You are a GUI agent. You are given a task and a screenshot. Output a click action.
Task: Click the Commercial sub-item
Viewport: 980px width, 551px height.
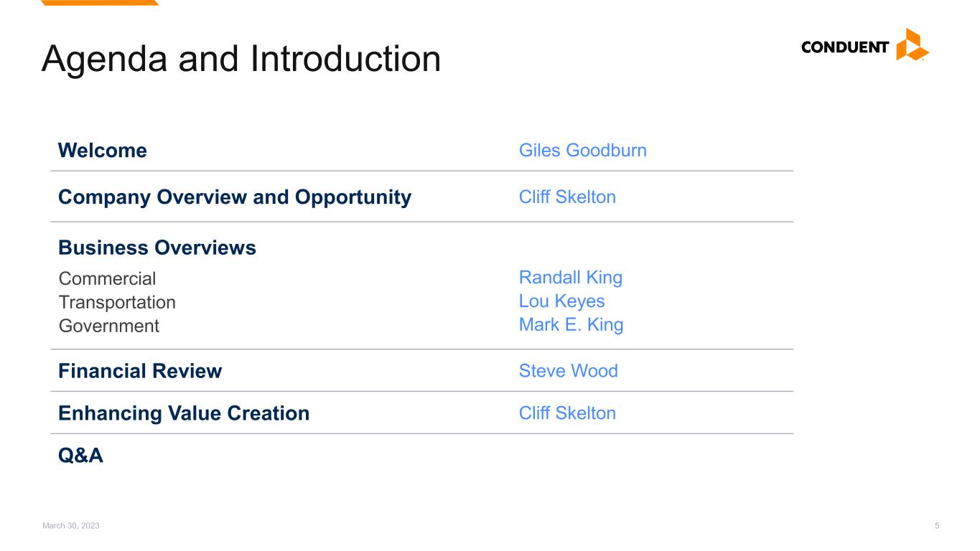(107, 278)
